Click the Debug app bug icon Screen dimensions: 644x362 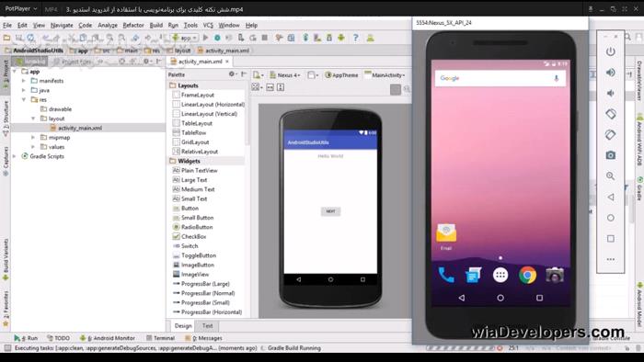217,38
